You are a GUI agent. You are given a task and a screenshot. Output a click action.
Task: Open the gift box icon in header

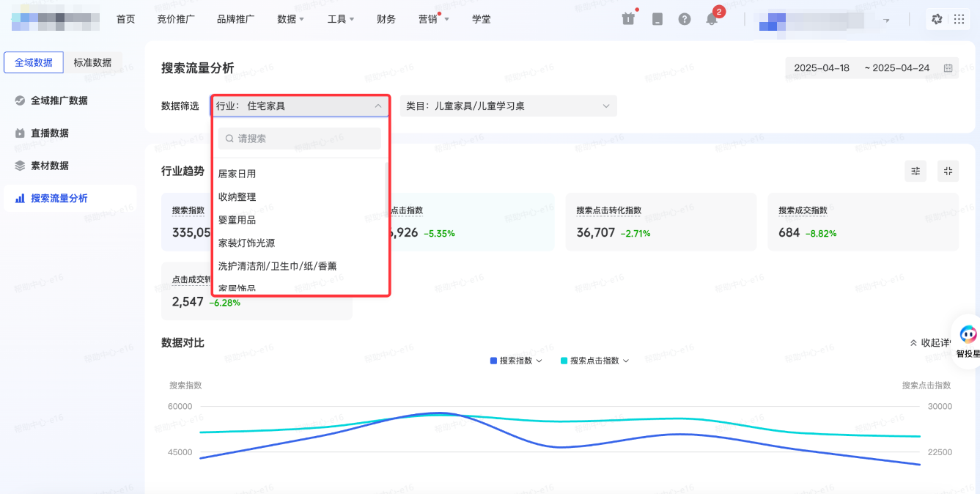(x=628, y=19)
